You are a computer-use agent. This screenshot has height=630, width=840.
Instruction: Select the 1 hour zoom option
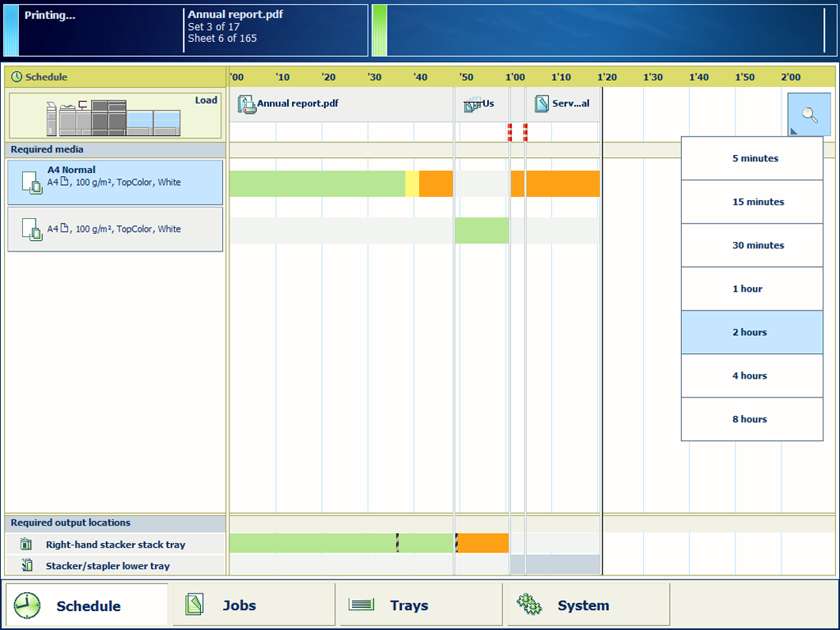(751, 289)
